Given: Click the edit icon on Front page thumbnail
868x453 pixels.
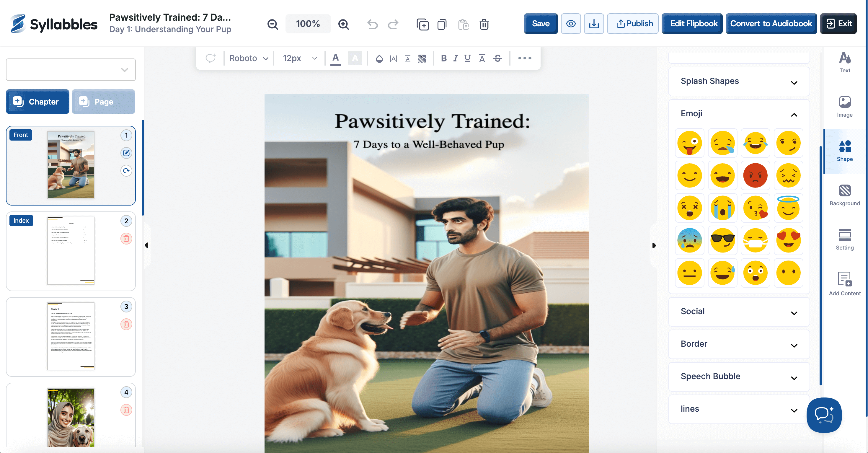Looking at the screenshot, I should 126,153.
